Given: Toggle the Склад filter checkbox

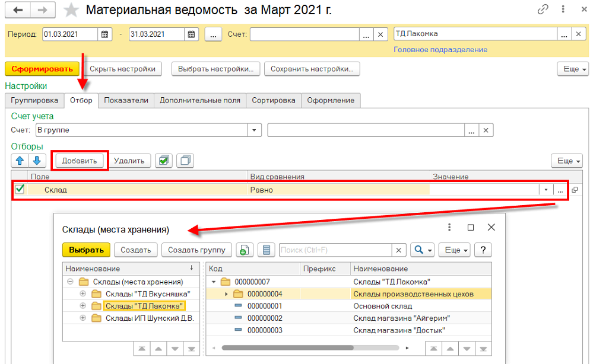Looking at the screenshot, I should pyautogui.click(x=20, y=189).
